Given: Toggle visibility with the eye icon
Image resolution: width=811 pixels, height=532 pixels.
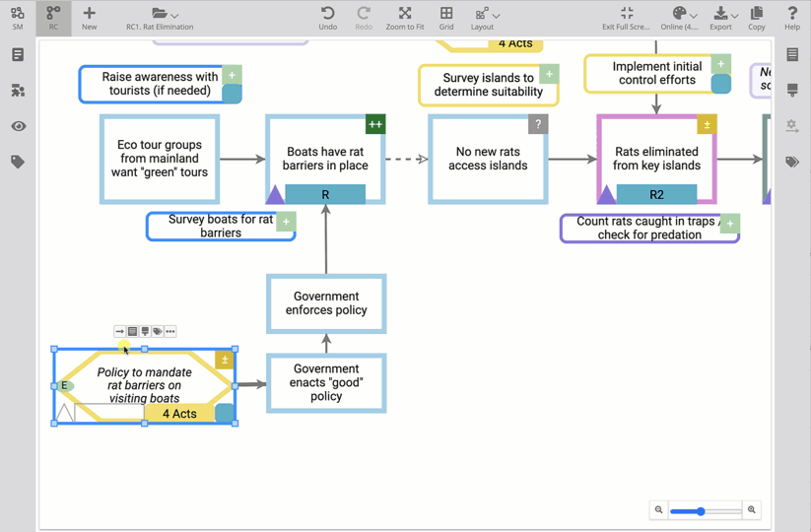Looking at the screenshot, I should click(x=18, y=126).
